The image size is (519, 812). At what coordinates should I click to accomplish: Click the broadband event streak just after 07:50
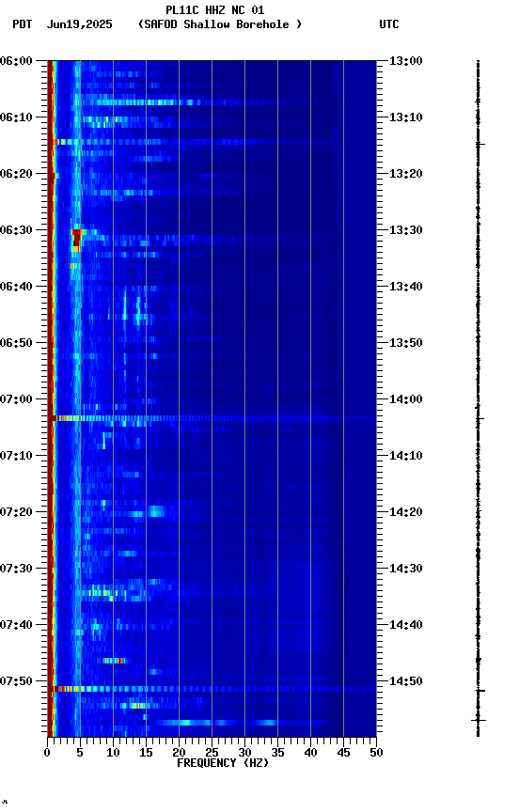(x=212, y=689)
